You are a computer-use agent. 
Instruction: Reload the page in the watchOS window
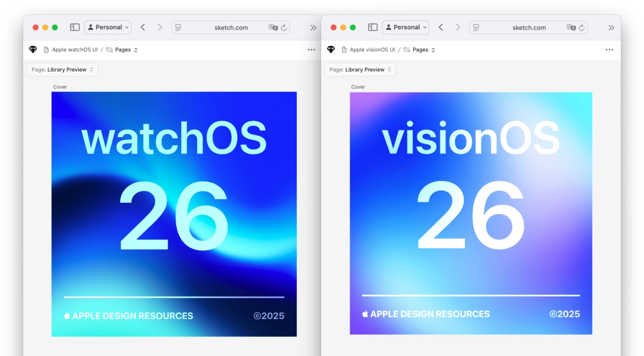click(284, 28)
